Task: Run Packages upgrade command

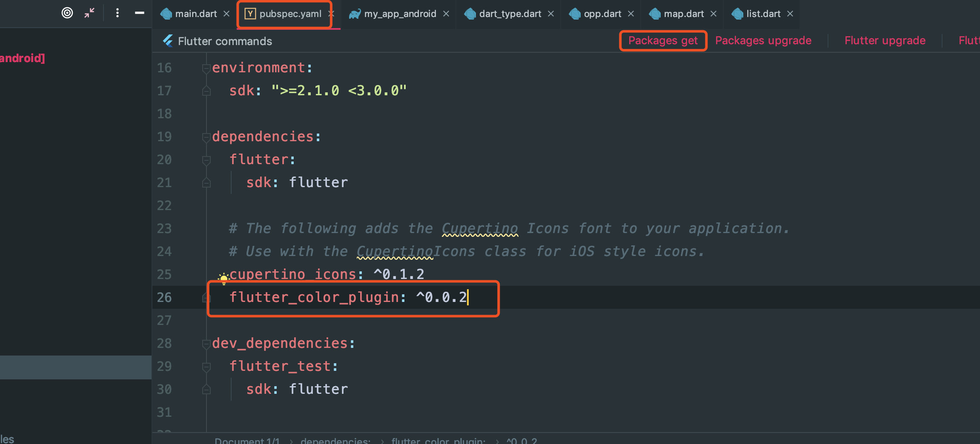Action: pyautogui.click(x=763, y=40)
